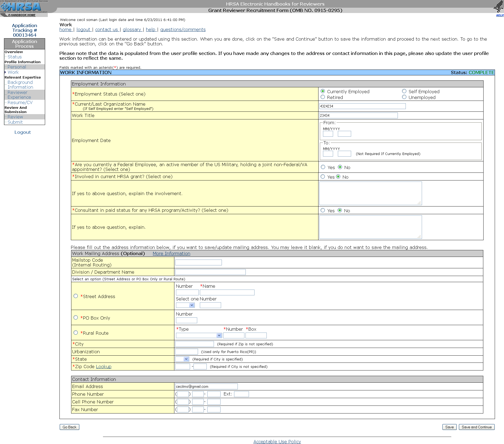This screenshot has height=444, width=504.
Task: Click the Work Title input field
Action: point(358,115)
